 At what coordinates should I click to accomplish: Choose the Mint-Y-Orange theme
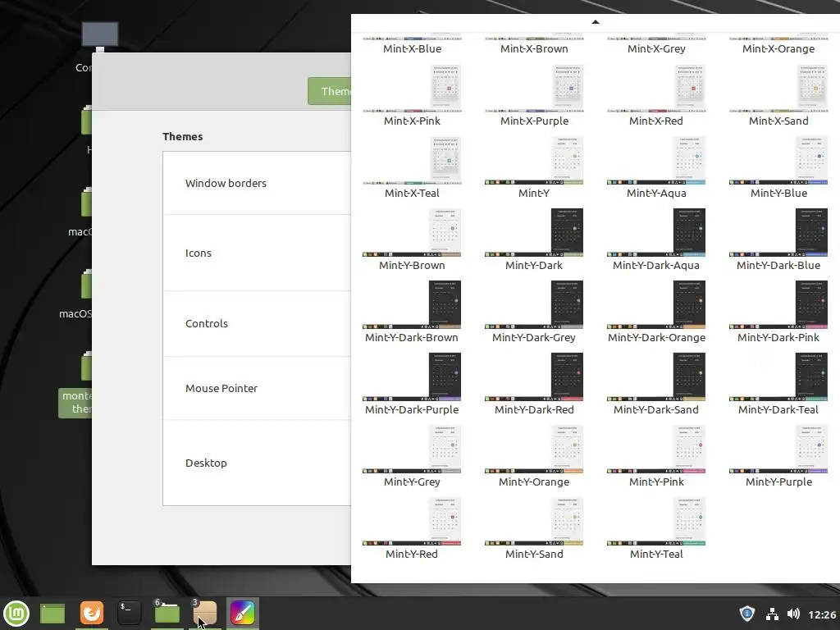pyautogui.click(x=534, y=457)
